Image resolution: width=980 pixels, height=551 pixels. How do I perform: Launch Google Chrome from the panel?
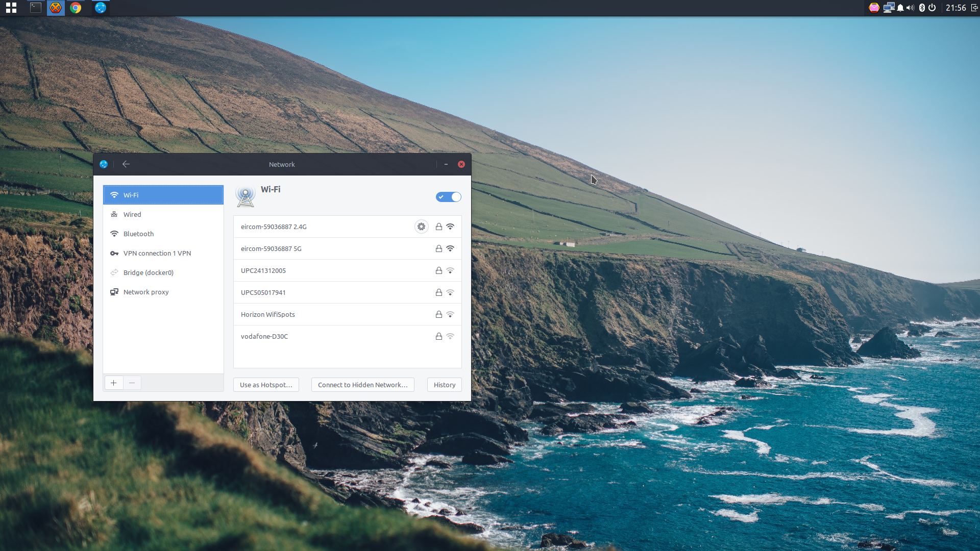click(76, 8)
